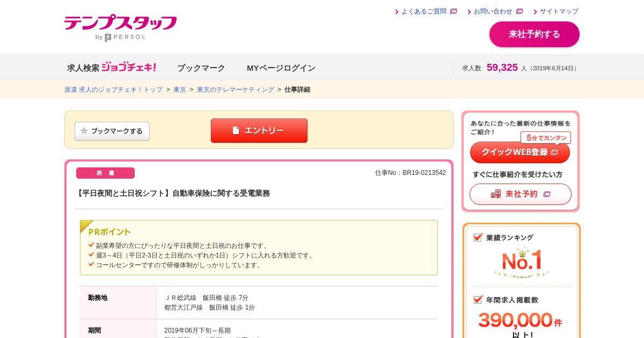This screenshot has height=338, width=644.
Task: Open the ブックマーク menu item
Action: [x=201, y=68]
